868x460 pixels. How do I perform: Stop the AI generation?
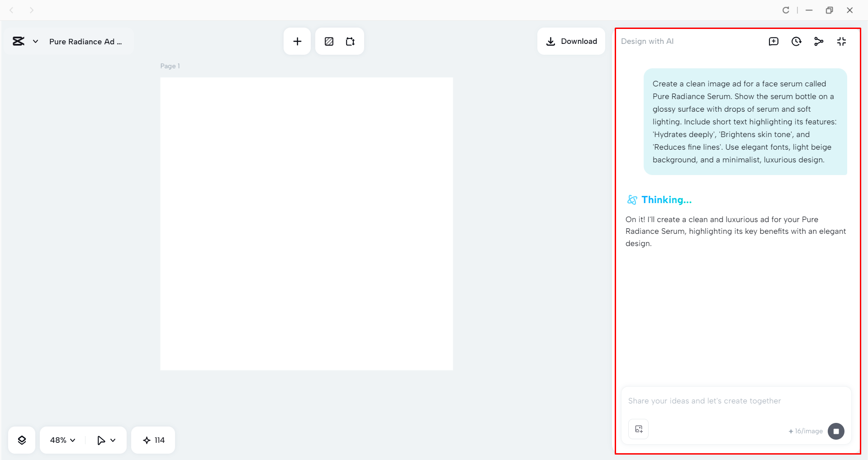click(x=836, y=431)
